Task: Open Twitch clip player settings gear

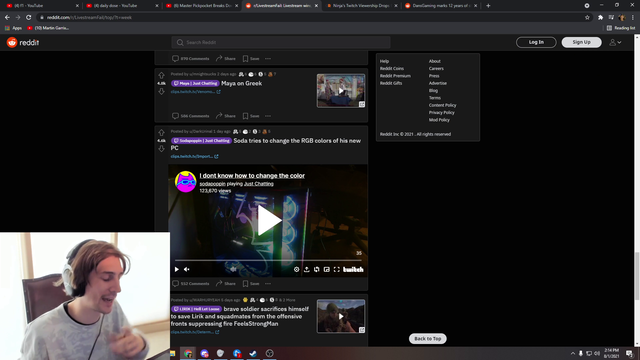Action: click(x=296, y=269)
